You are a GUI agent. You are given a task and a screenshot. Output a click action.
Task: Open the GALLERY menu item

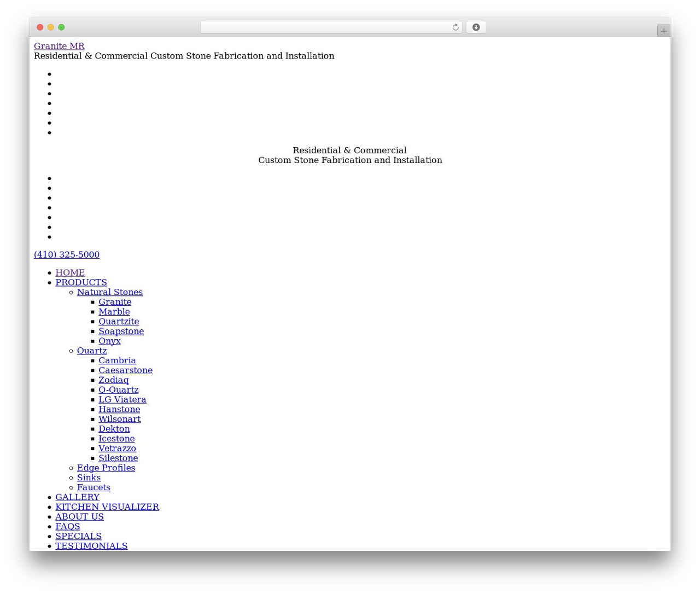click(77, 497)
